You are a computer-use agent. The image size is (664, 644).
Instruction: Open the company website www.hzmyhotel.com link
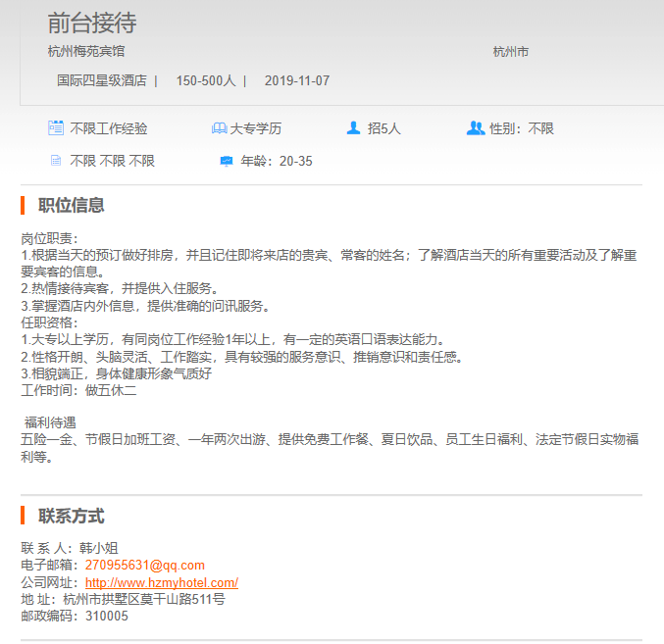(x=162, y=582)
